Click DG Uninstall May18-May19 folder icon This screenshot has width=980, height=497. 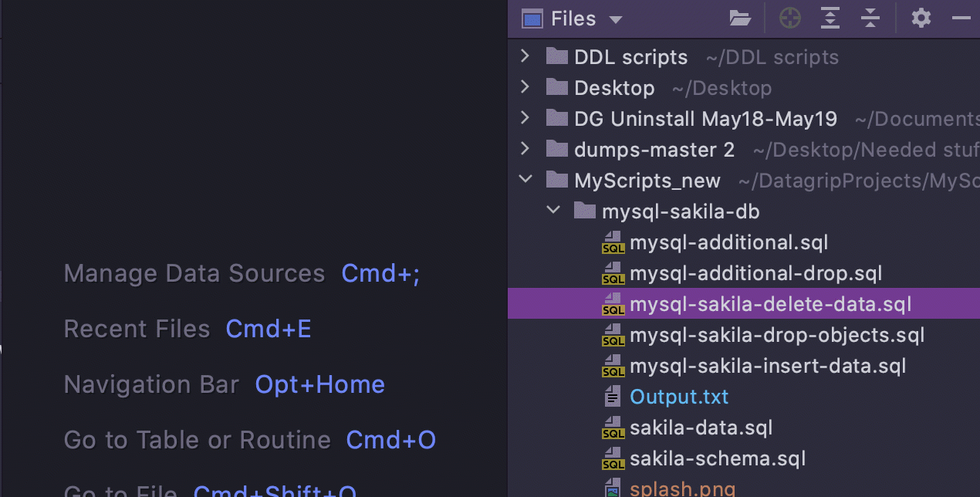coord(557,118)
